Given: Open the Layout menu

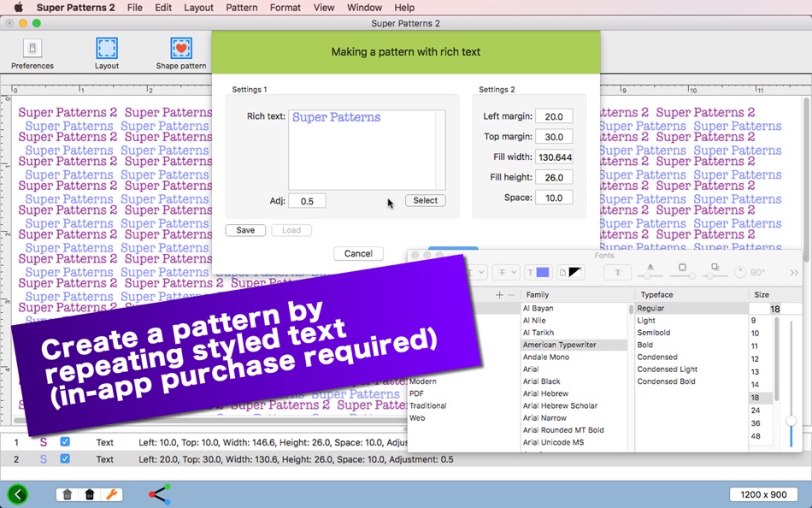Looking at the screenshot, I should click(198, 7).
